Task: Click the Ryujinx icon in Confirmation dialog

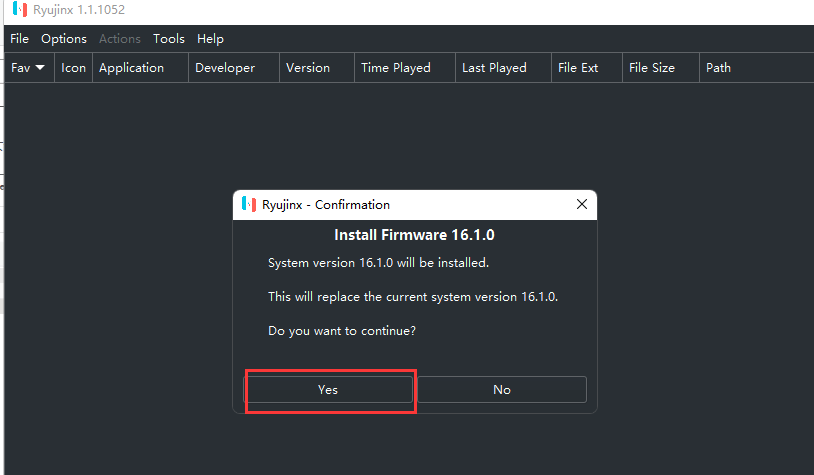Action: [249, 205]
